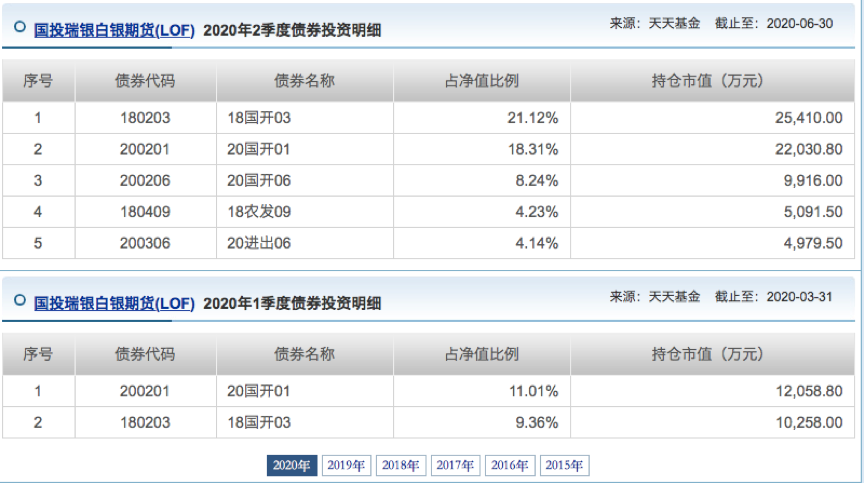Click the 截止至: 2020-03-31 date text
The image size is (864, 483).
[774, 297]
